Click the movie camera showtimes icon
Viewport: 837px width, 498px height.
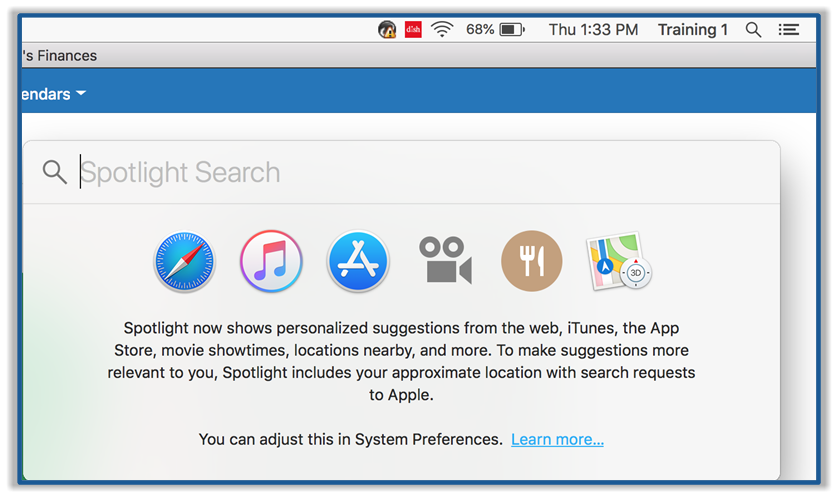coord(444,261)
